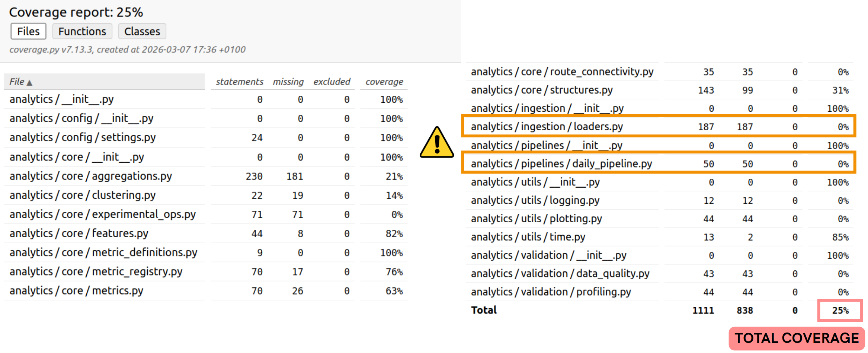
Task: Sort the table by the statements column
Action: tap(239, 82)
